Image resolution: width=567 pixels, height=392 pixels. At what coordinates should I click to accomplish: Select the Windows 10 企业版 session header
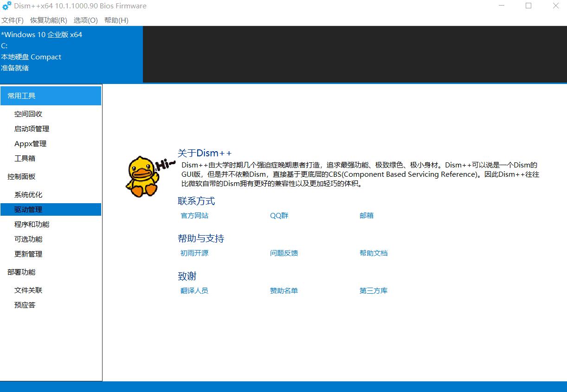pyautogui.click(x=42, y=34)
